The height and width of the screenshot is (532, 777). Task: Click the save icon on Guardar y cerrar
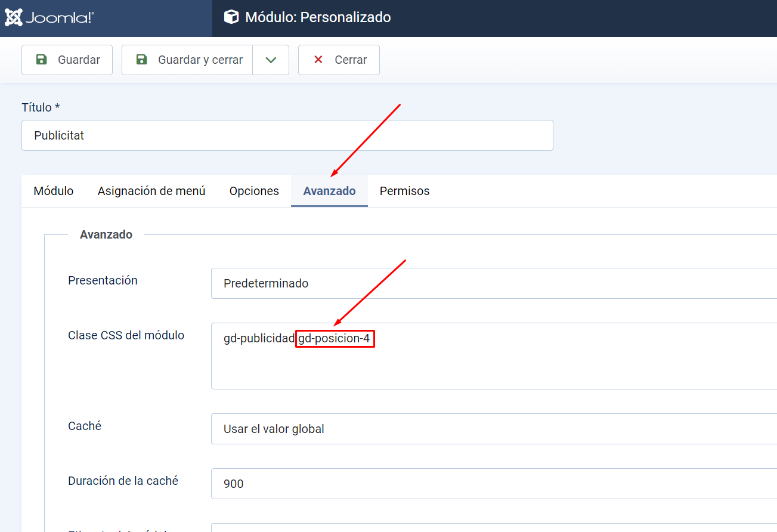[141, 60]
